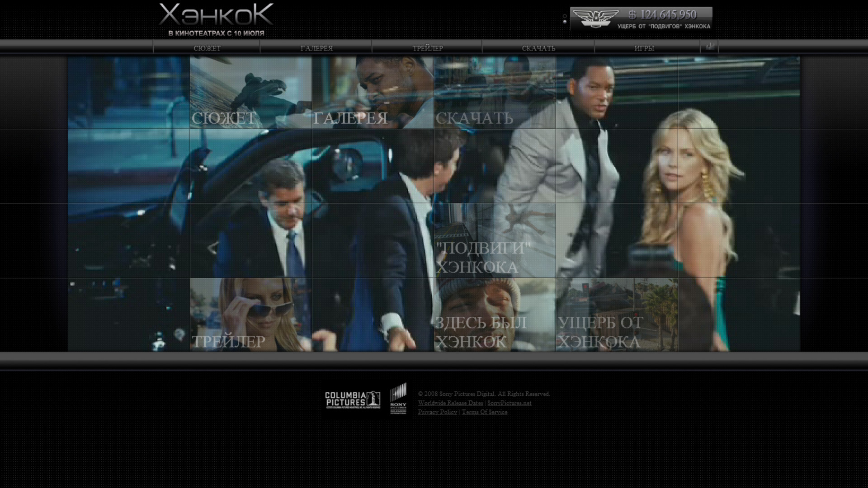
Task: Select the ГАЛЕРЕЯ tile in the image grid
Action: [373, 93]
